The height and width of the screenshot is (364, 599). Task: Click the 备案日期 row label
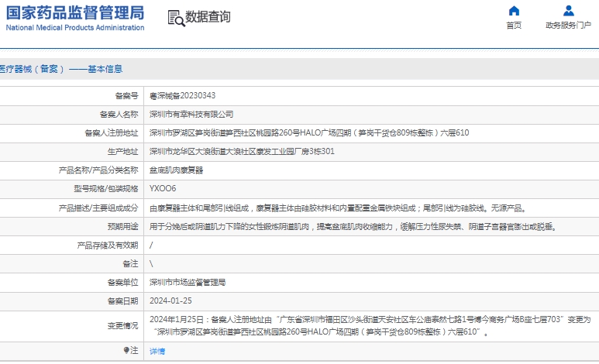click(122, 301)
